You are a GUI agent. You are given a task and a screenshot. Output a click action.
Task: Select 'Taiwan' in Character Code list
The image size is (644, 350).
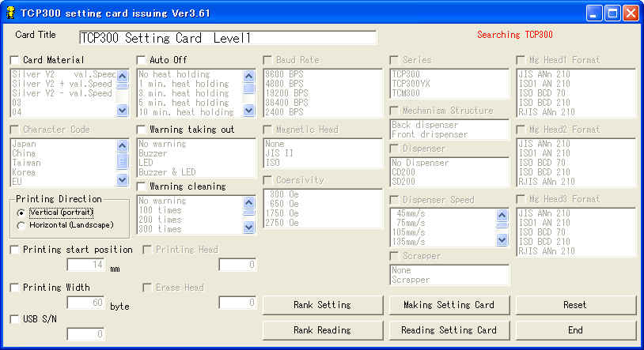click(x=26, y=163)
